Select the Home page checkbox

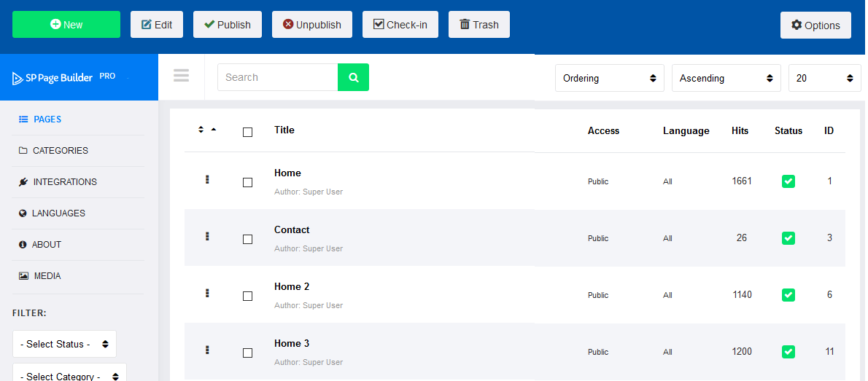point(247,182)
